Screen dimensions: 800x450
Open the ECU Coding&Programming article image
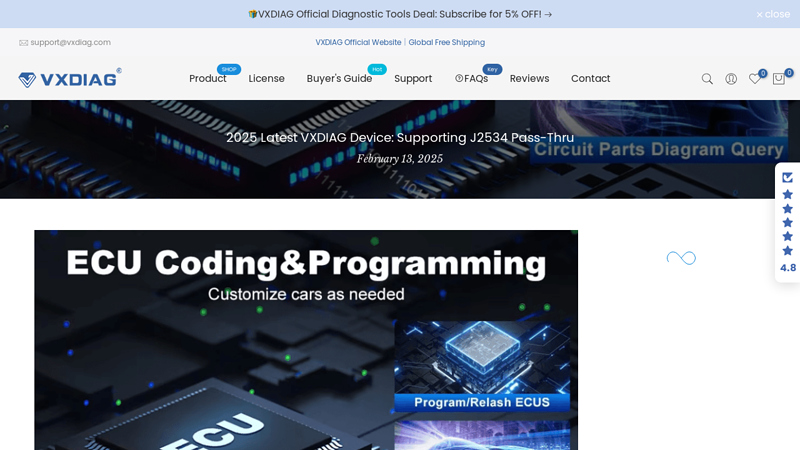(306, 340)
